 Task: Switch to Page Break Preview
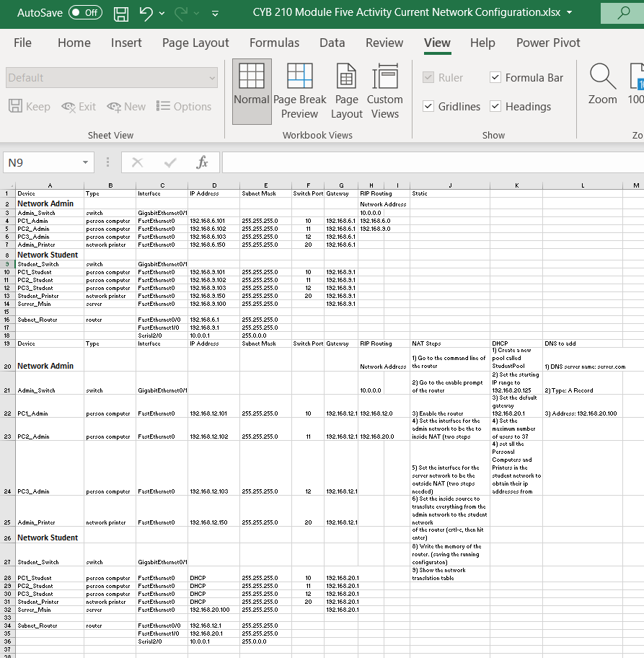click(299, 92)
